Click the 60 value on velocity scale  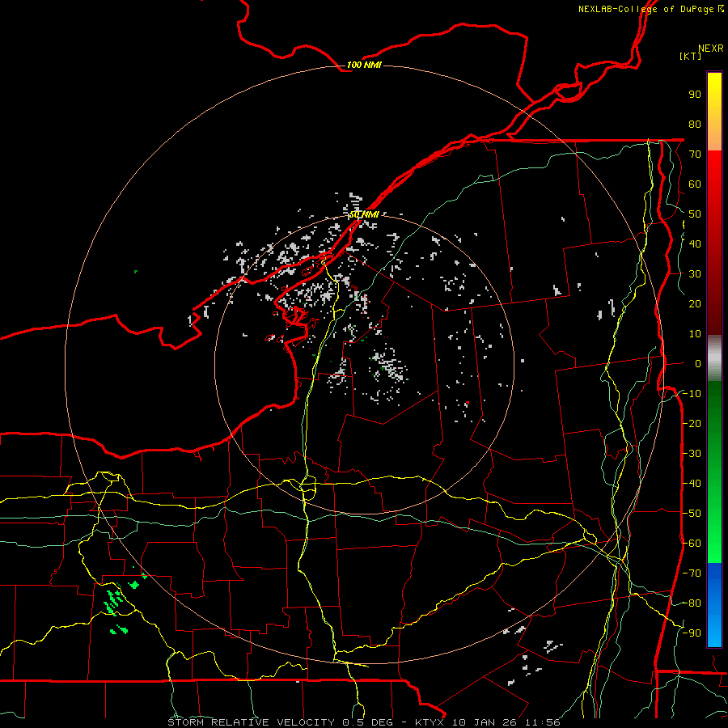[695, 184]
